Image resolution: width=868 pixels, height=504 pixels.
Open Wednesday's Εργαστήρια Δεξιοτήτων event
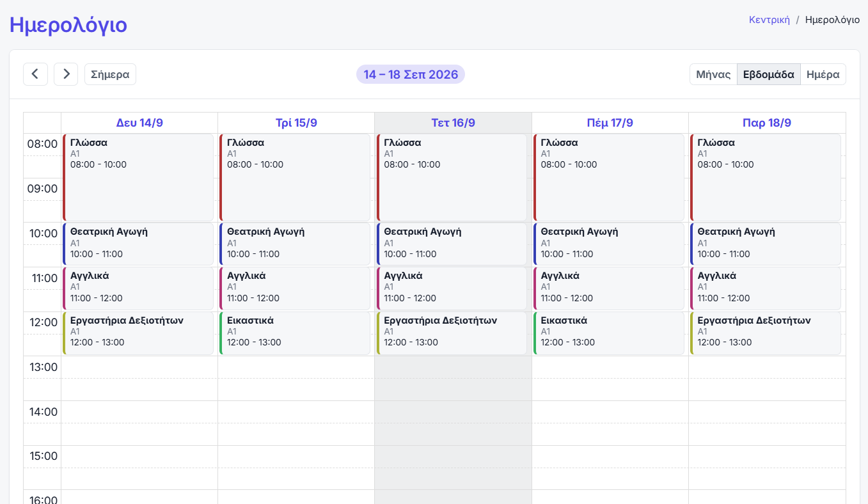point(452,333)
